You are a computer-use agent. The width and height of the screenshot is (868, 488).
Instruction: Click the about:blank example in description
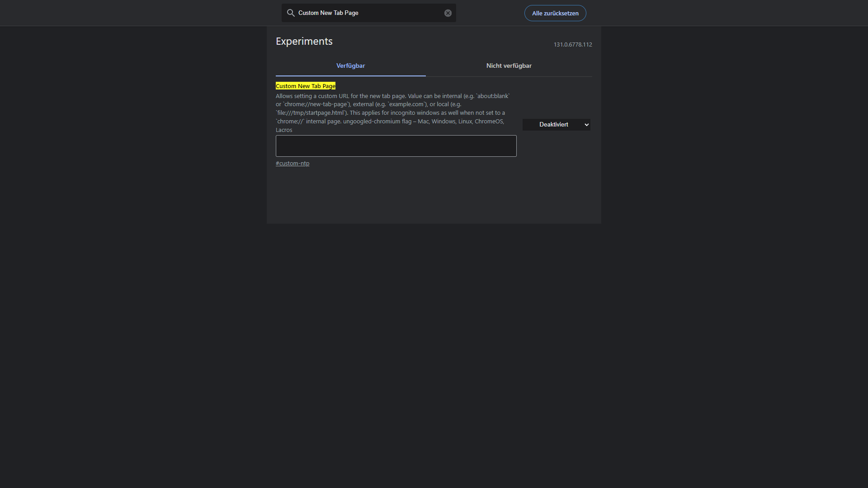pyautogui.click(x=493, y=96)
